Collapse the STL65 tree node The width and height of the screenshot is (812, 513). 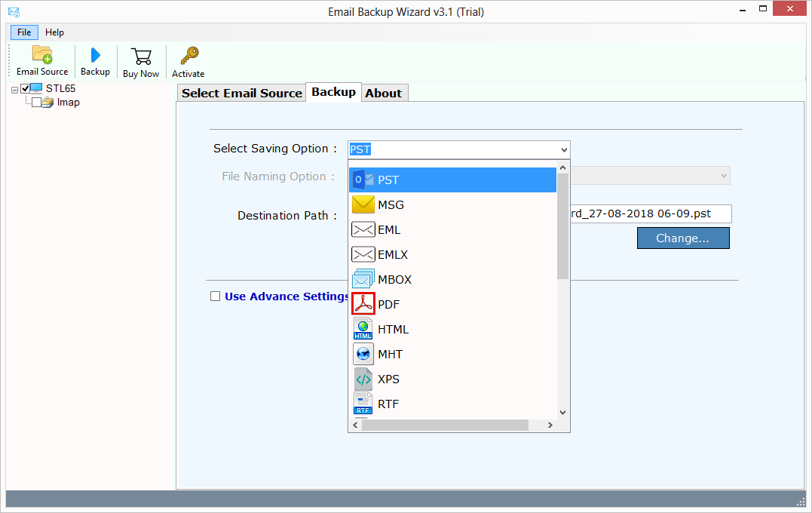[14, 90]
